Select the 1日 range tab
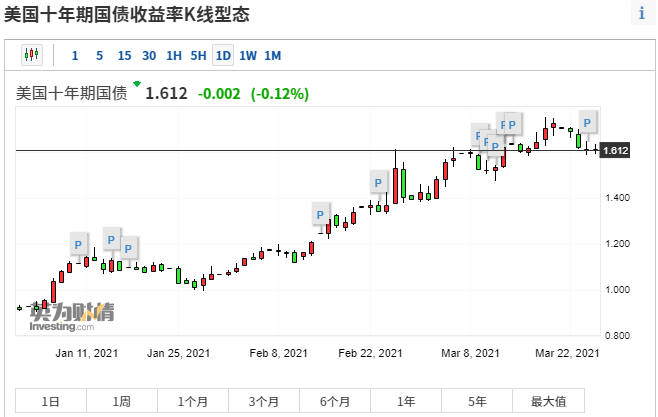 pos(51,401)
